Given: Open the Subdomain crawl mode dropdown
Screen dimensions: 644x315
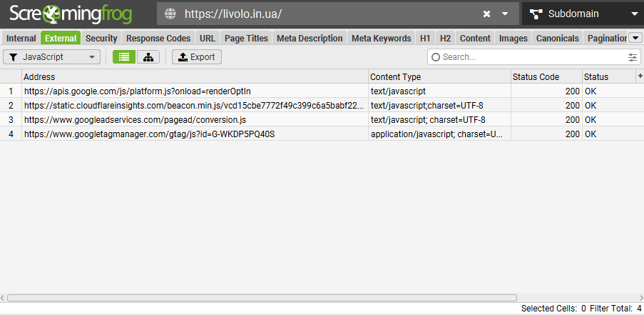Looking at the screenshot, I should coord(583,14).
